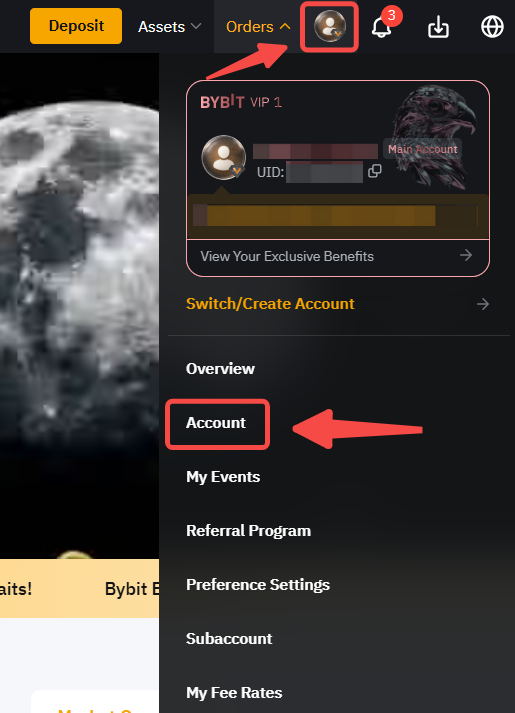Open Referral Program

coord(249,531)
